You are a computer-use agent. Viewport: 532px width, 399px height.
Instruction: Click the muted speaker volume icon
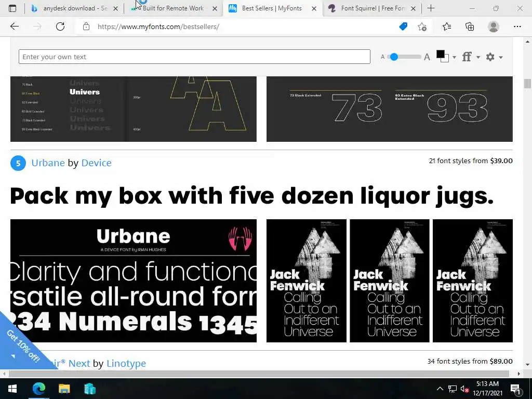coord(464,389)
